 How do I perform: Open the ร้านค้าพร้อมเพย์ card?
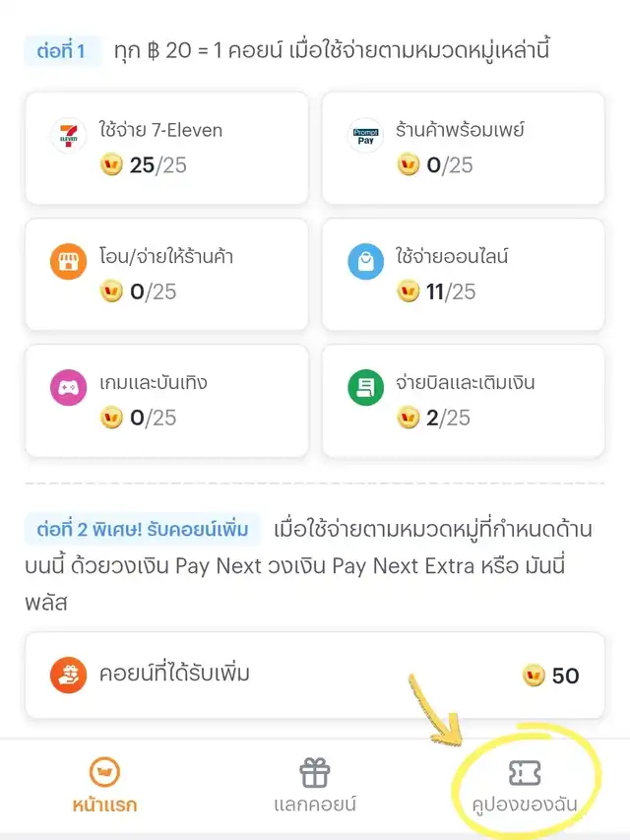tap(464, 149)
